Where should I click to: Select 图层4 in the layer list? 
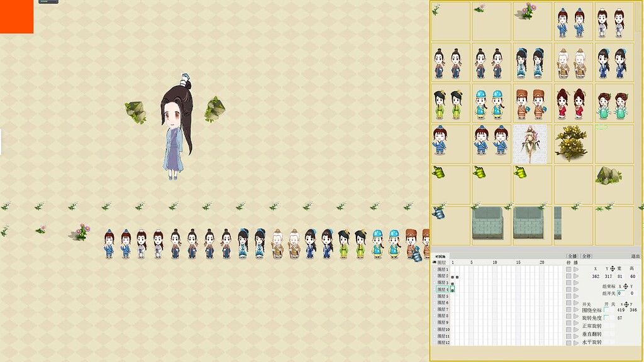point(443,289)
